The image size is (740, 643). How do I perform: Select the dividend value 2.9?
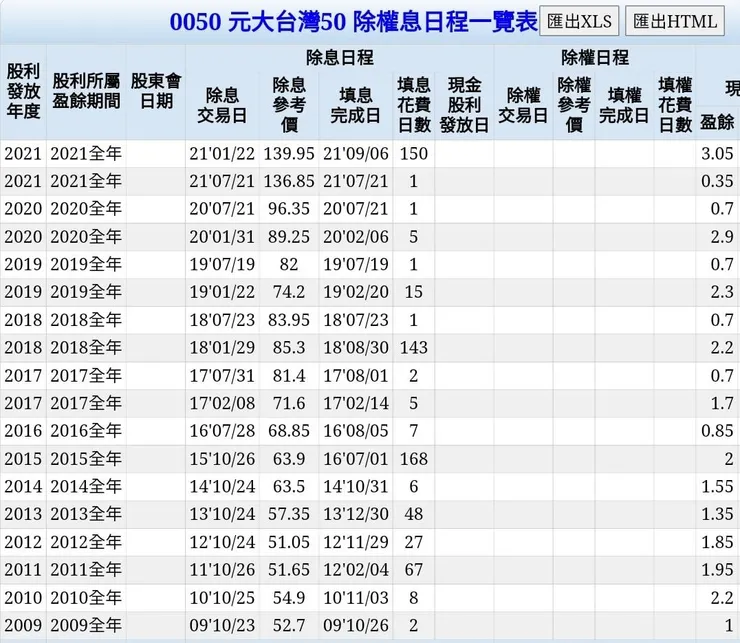[x=722, y=237]
